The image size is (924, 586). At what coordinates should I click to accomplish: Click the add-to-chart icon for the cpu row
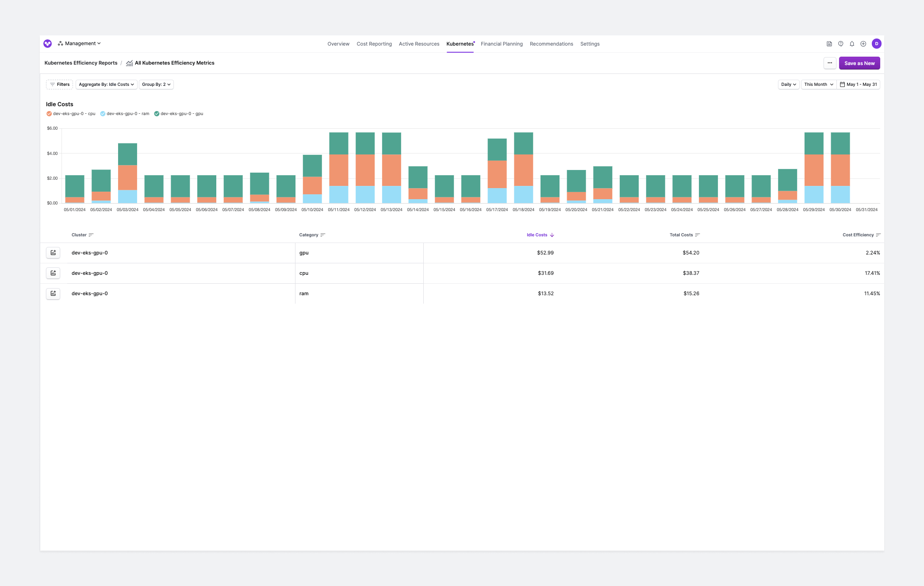53,273
